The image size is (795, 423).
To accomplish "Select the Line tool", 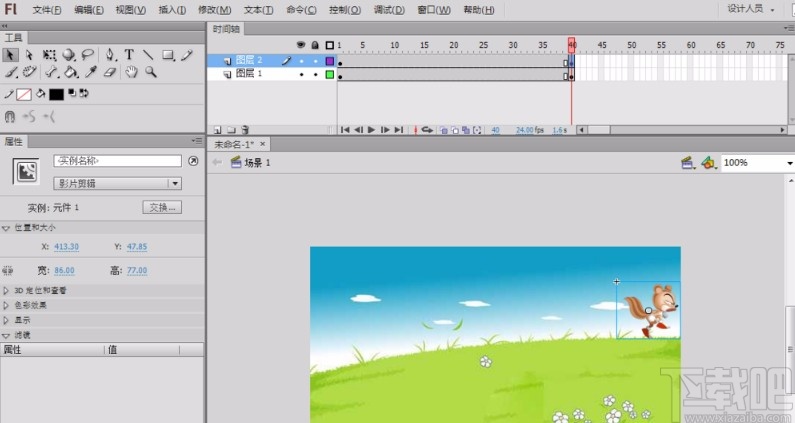I will coord(148,55).
